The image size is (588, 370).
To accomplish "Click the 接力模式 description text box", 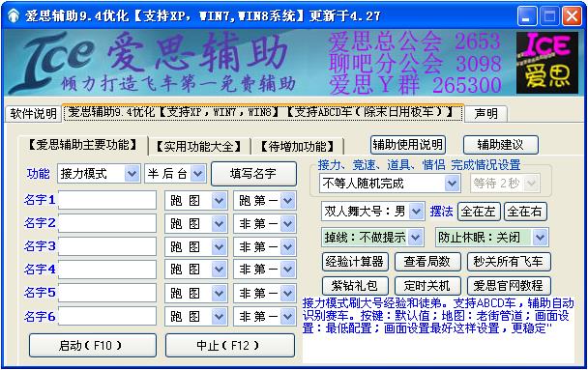I will pyautogui.click(x=438, y=329).
